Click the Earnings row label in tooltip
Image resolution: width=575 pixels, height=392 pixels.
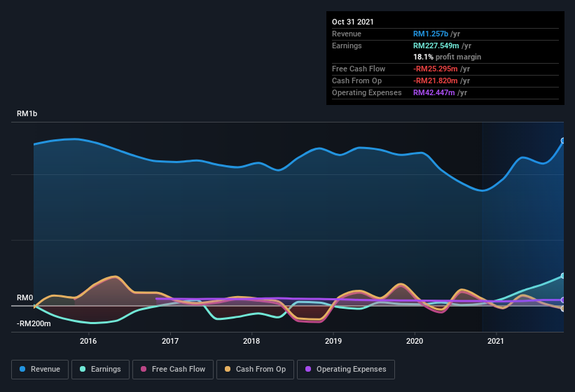click(347, 45)
